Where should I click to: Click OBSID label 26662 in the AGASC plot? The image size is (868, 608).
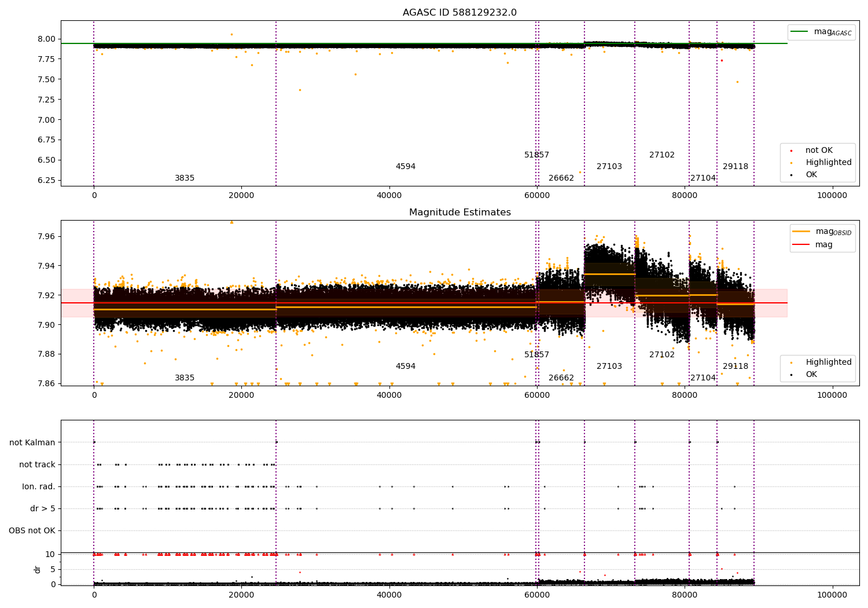[x=561, y=178]
